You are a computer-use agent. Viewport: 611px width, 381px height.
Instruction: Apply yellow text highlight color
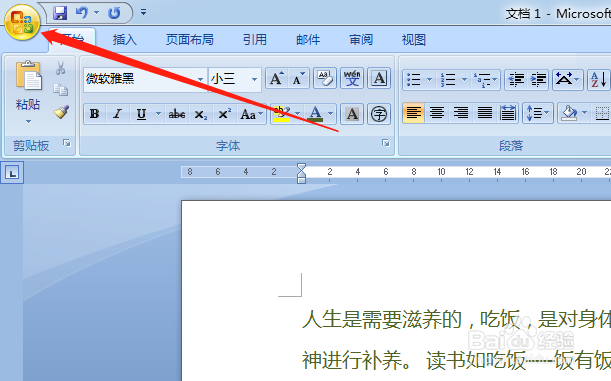point(281,114)
